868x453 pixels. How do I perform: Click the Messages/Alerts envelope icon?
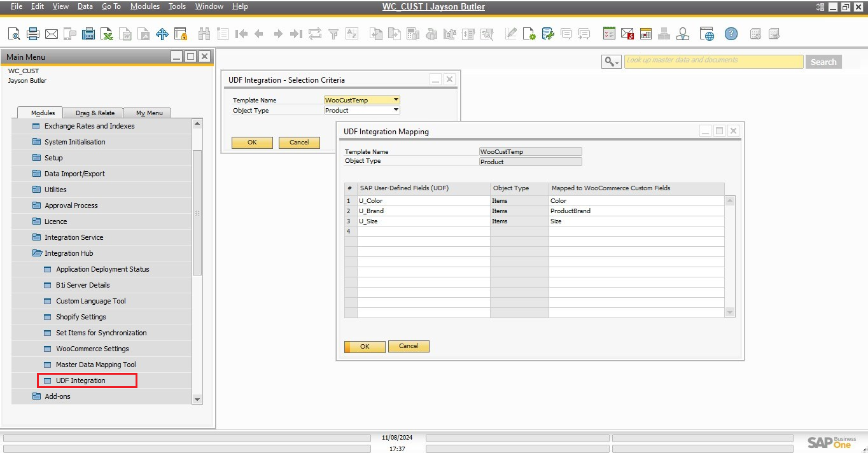click(x=627, y=34)
